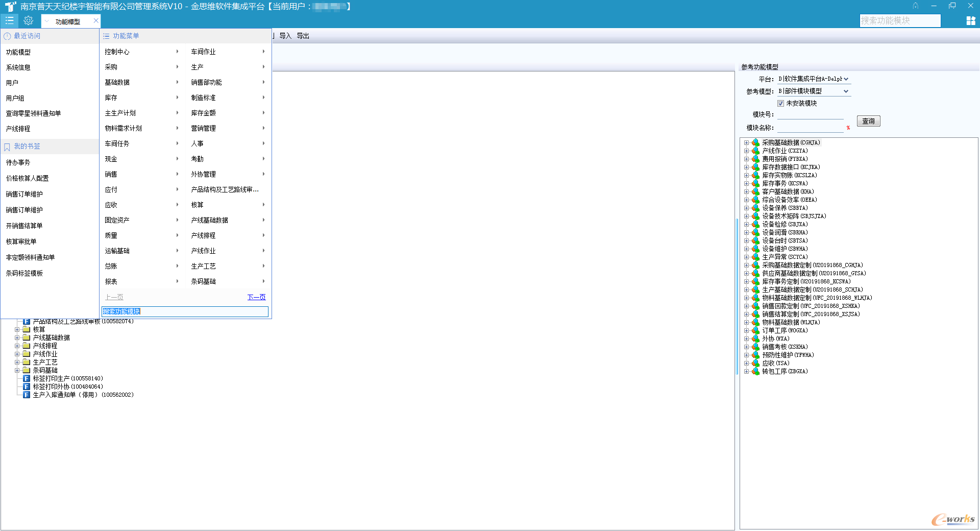Open the 固定资产 submenu

point(142,220)
